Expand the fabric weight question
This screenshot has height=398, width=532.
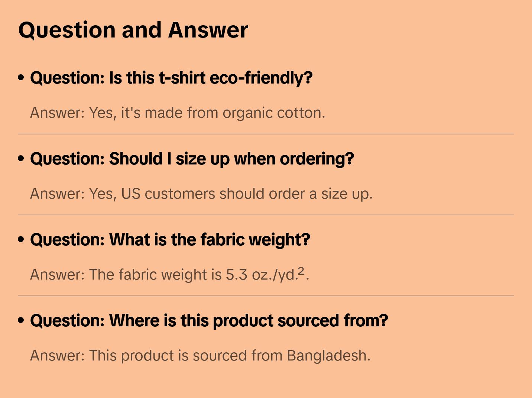170,240
